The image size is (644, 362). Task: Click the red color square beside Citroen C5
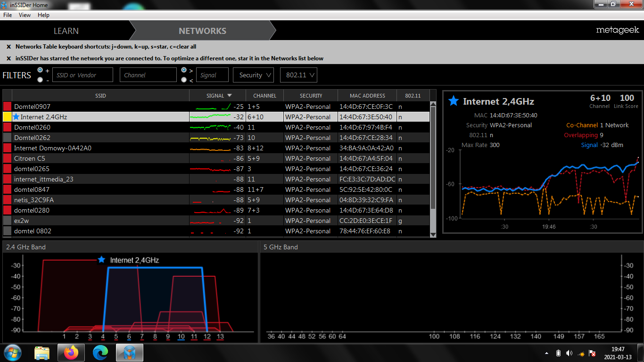point(7,158)
